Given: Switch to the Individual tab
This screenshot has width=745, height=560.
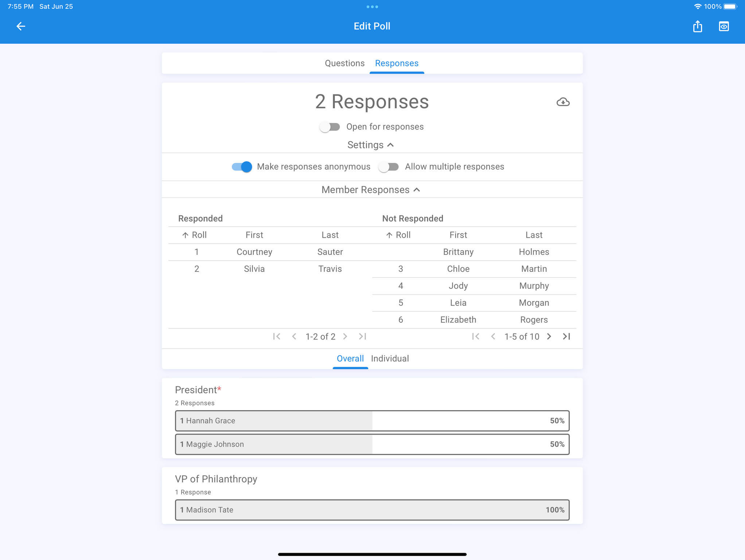Looking at the screenshot, I should [390, 359].
